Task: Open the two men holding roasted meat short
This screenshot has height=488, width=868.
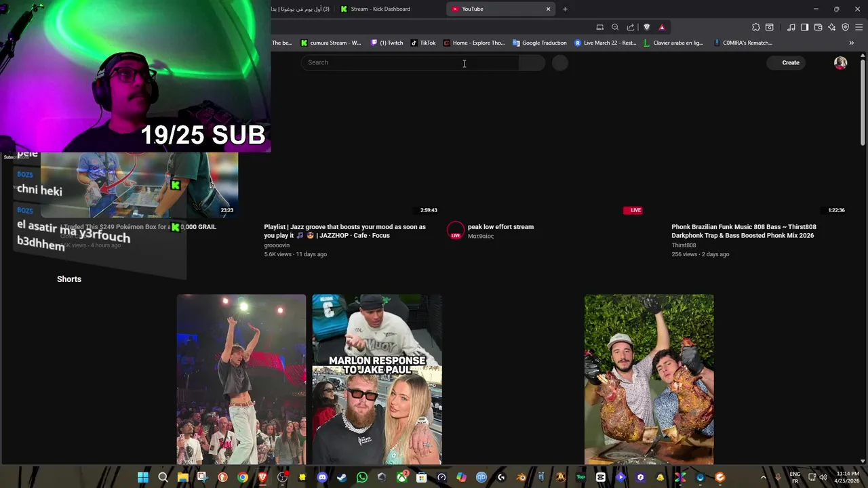Action: click(x=649, y=380)
